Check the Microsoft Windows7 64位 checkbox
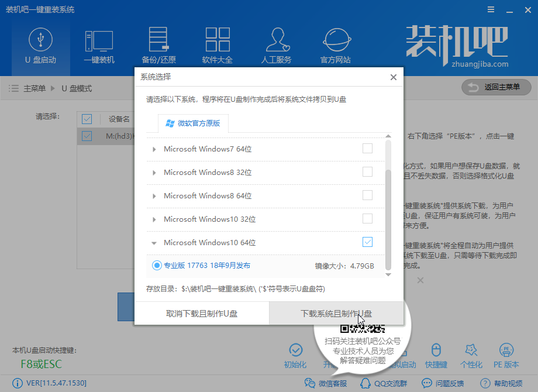538x392 pixels. click(367, 149)
